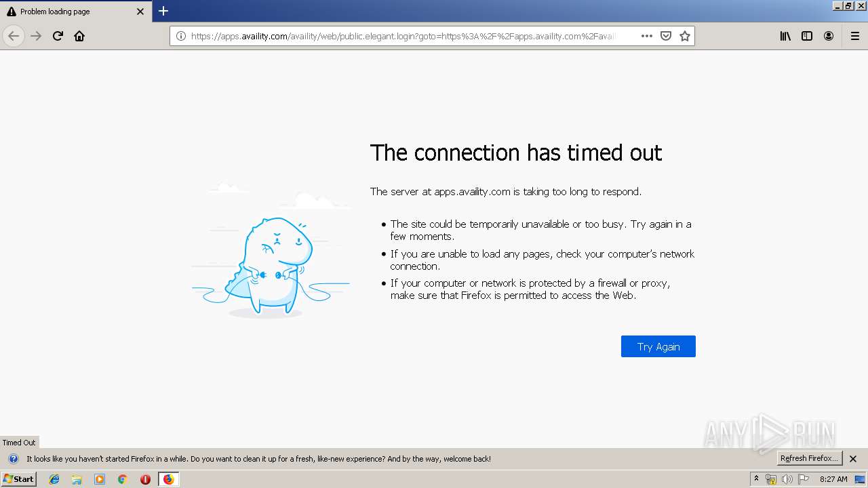The height and width of the screenshot is (488, 868).
Task: Launch Opera browser from taskbar
Action: coord(145,479)
